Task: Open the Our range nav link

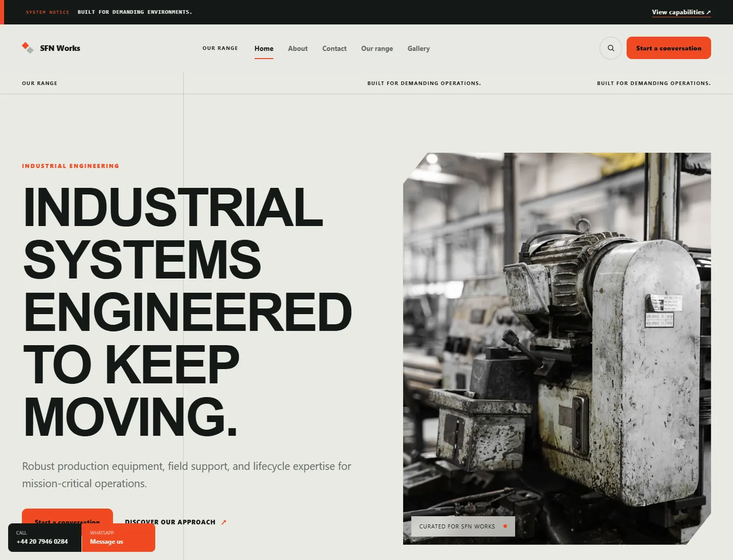Action: (x=377, y=48)
